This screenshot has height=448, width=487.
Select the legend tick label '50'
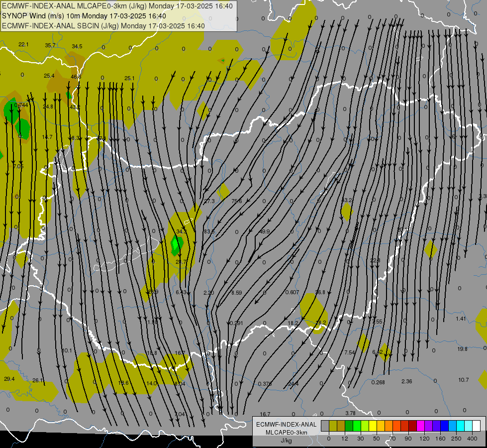click(376, 439)
